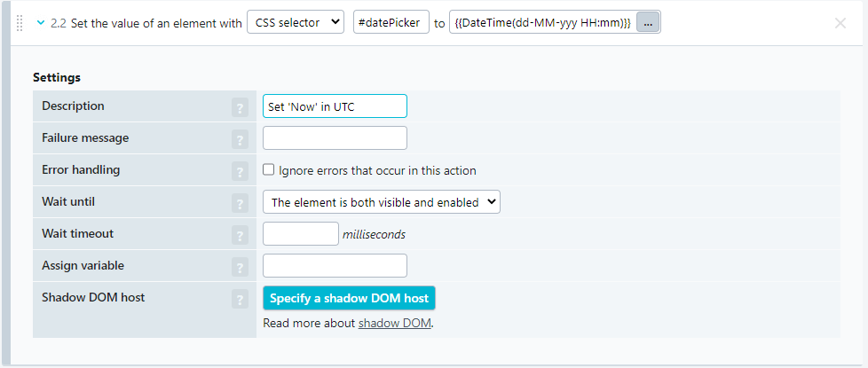Image resolution: width=868 pixels, height=368 pixels.
Task: Open the 'Wait until' condition dropdown
Action: pyautogui.click(x=382, y=202)
